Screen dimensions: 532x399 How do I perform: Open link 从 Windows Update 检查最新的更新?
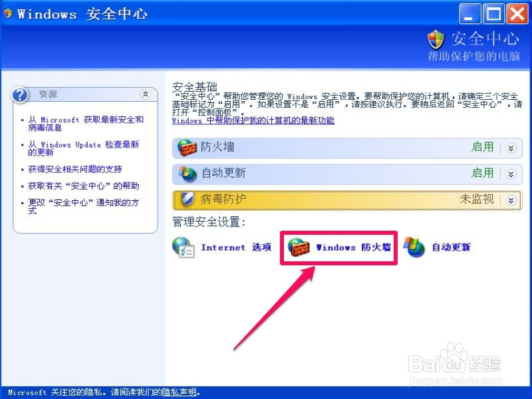tap(84, 148)
